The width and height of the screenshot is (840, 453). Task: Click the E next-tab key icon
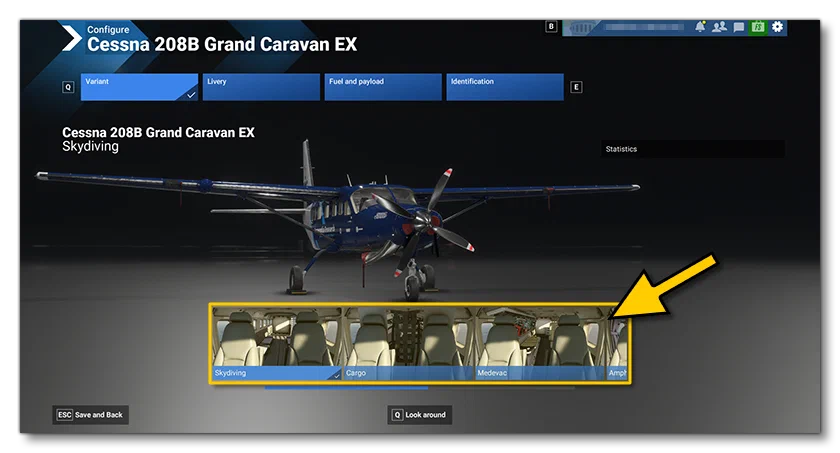point(576,87)
